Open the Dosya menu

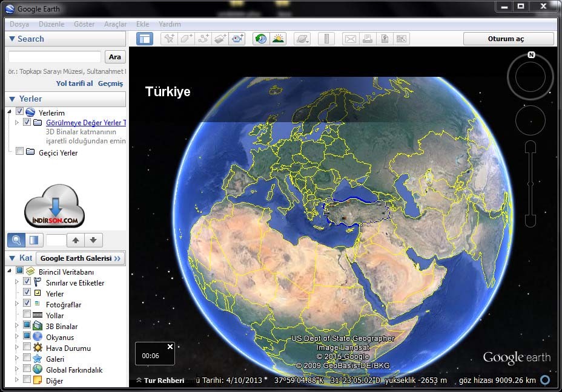[19, 24]
